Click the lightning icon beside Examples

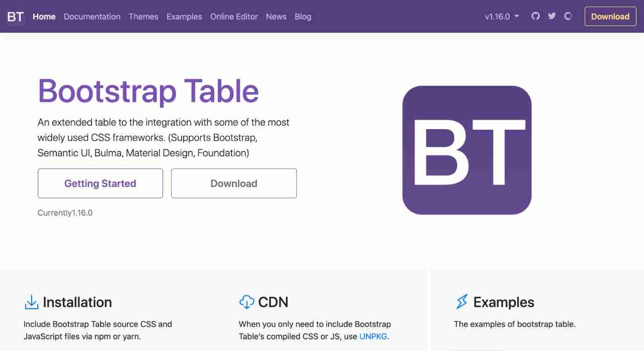click(461, 302)
